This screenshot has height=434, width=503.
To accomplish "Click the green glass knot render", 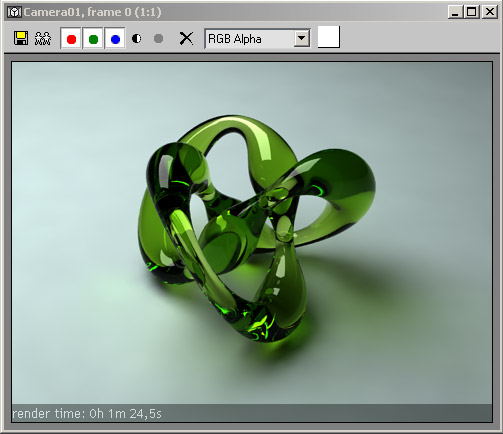I will pos(257,230).
